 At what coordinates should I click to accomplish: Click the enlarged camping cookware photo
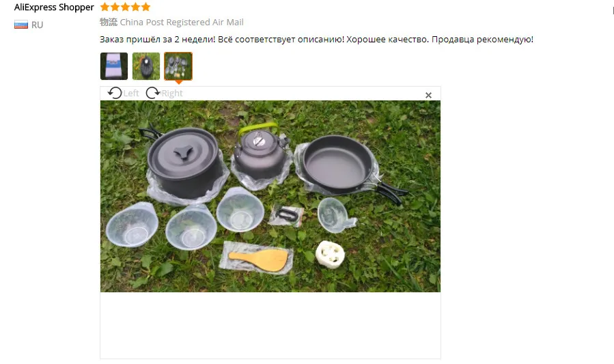(x=270, y=196)
